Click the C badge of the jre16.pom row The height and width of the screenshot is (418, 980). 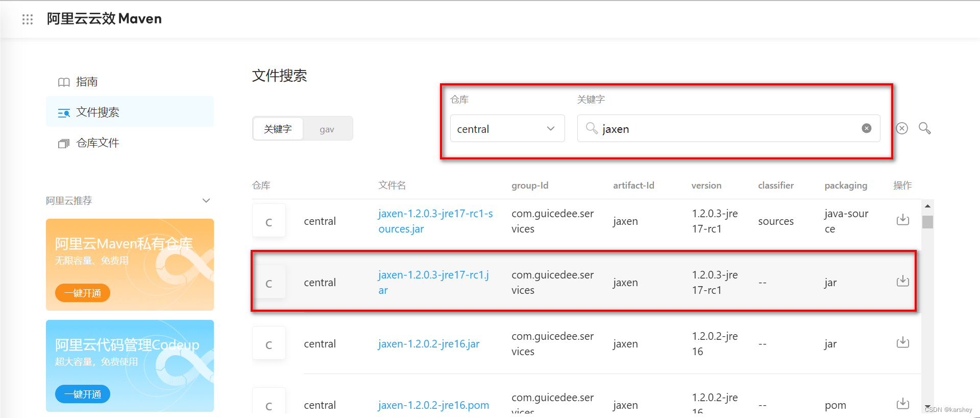click(x=269, y=402)
